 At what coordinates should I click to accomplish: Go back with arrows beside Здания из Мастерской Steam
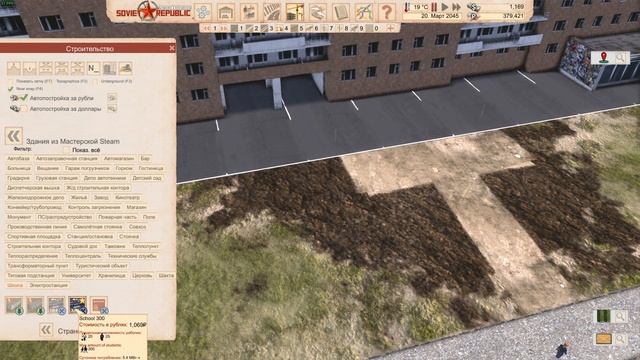click(x=13, y=136)
